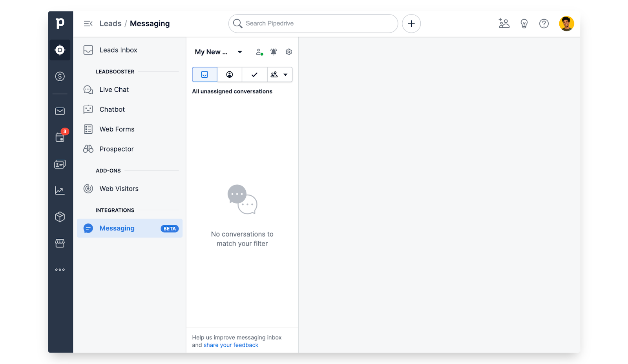Open the Deals dollar icon in sidebar
This screenshot has width=628, height=364.
click(60, 76)
